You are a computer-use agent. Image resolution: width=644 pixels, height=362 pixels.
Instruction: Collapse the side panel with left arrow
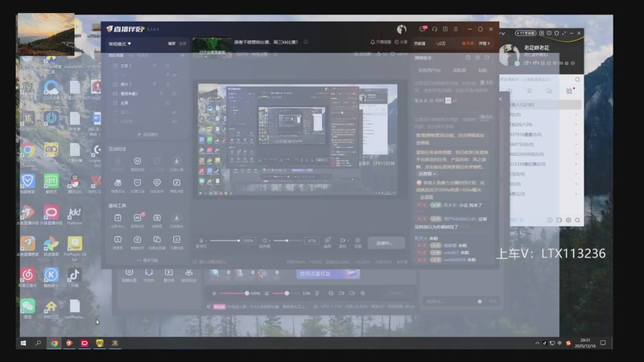click(501, 99)
